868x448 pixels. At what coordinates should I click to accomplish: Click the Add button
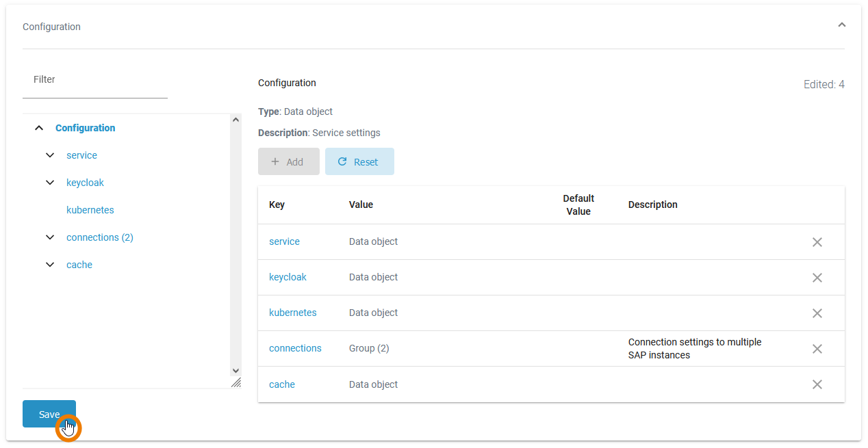tap(288, 162)
